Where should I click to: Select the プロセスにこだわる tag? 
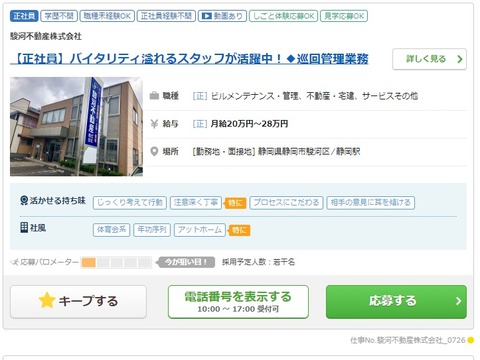(x=286, y=203)
